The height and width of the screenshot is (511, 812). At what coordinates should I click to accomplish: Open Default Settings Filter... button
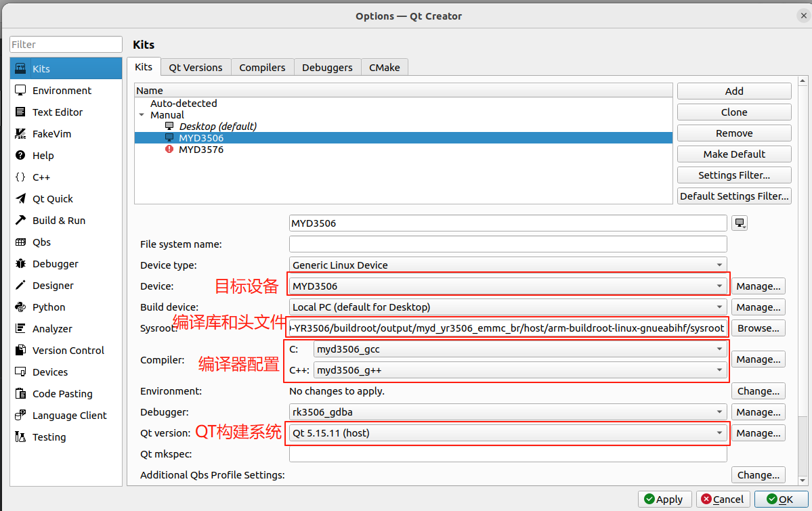(734, 196)
